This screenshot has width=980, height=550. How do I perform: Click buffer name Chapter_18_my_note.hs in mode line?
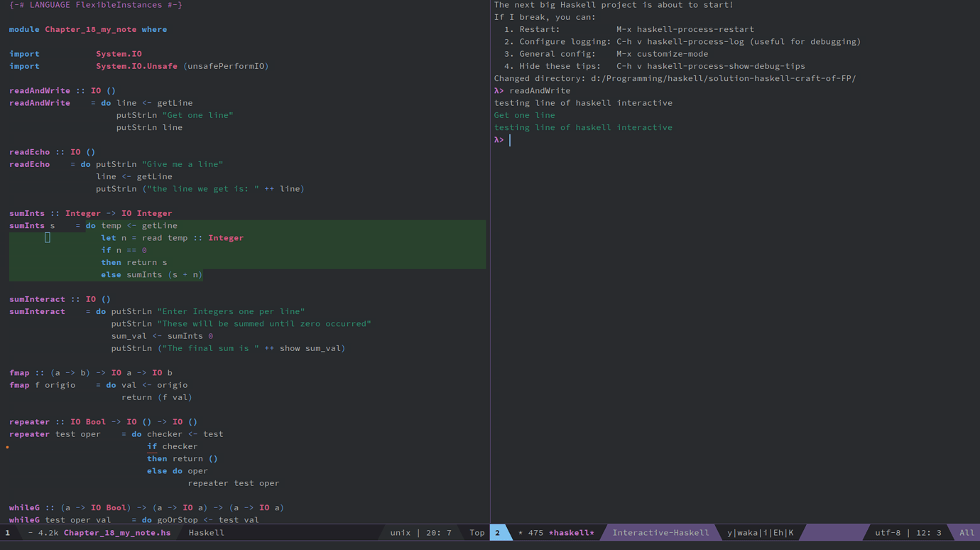point(117,532)
